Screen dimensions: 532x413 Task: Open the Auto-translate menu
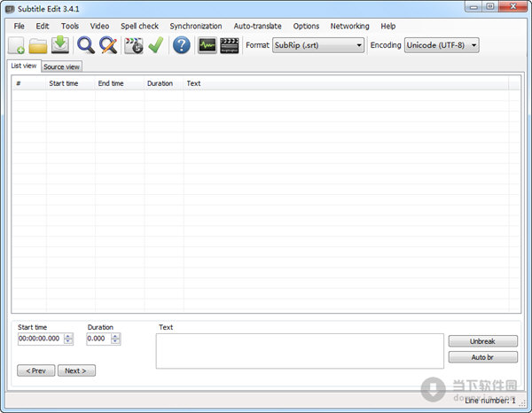pyautogui.click(x=257, y=26)
